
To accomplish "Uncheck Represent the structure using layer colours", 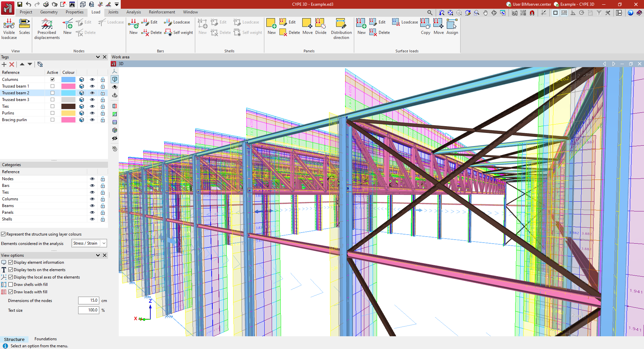I will [x=3, y=234].
